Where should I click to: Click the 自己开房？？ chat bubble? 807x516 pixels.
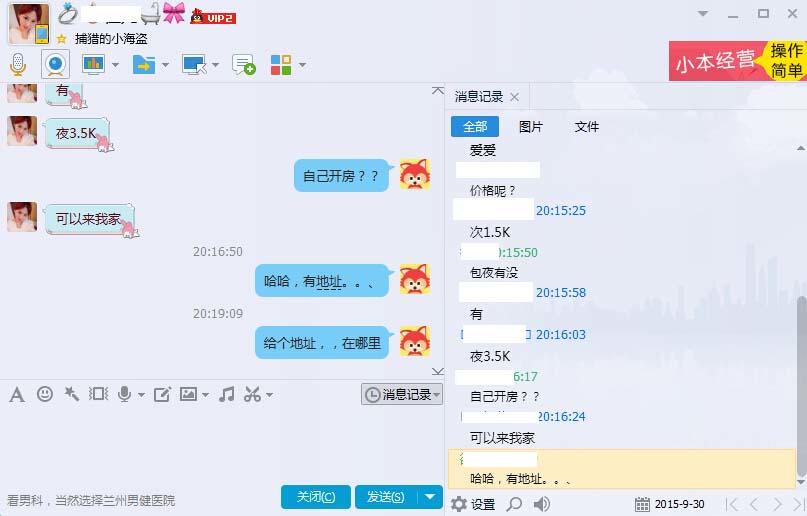pyautogui.click(x=341, y=176)
